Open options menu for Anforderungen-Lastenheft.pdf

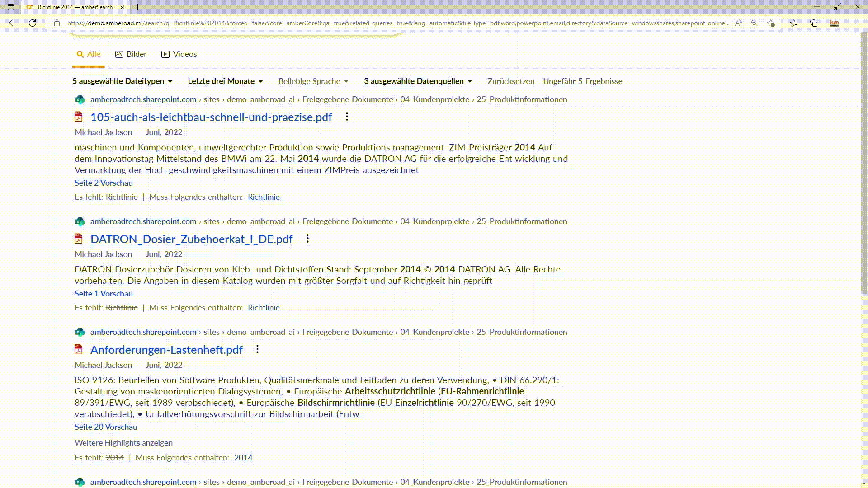click(257, 349)
